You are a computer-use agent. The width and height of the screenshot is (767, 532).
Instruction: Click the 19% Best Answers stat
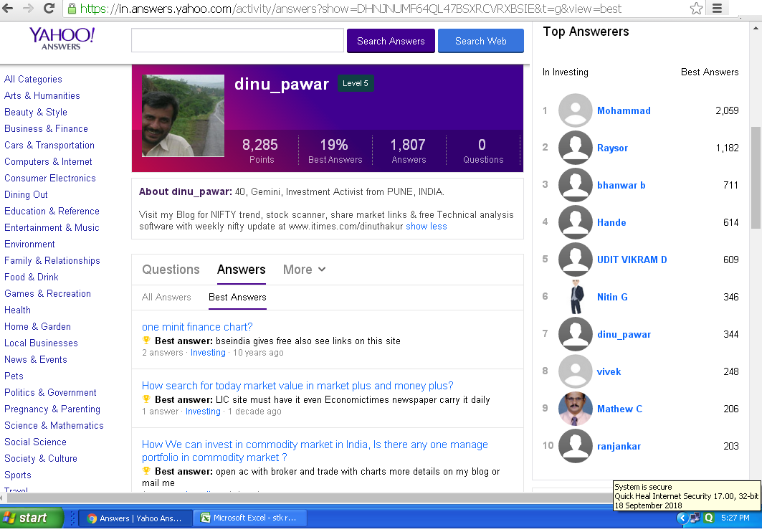335,151
